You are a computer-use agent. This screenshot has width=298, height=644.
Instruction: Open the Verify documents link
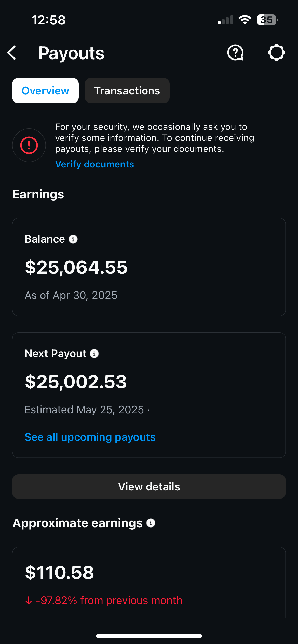pos(94,164)
